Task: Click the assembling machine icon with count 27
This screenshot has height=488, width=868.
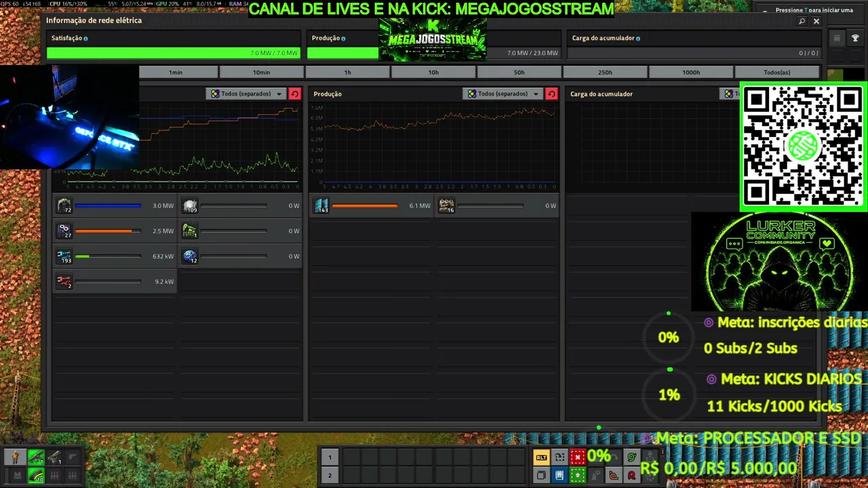Action: pyautogui.click(x=64, y=231)
